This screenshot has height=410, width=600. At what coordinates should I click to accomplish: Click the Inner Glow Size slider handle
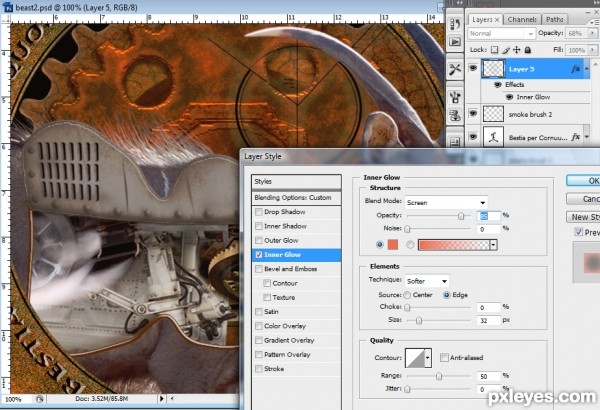[x=419, y=320]
